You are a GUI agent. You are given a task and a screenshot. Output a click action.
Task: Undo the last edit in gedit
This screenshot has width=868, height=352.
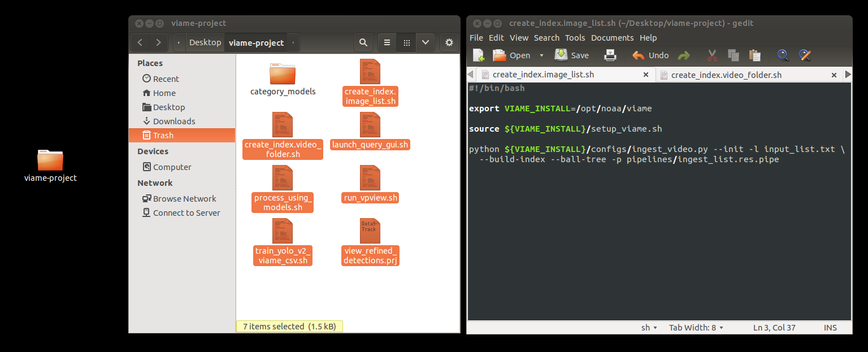coord(650,55)
